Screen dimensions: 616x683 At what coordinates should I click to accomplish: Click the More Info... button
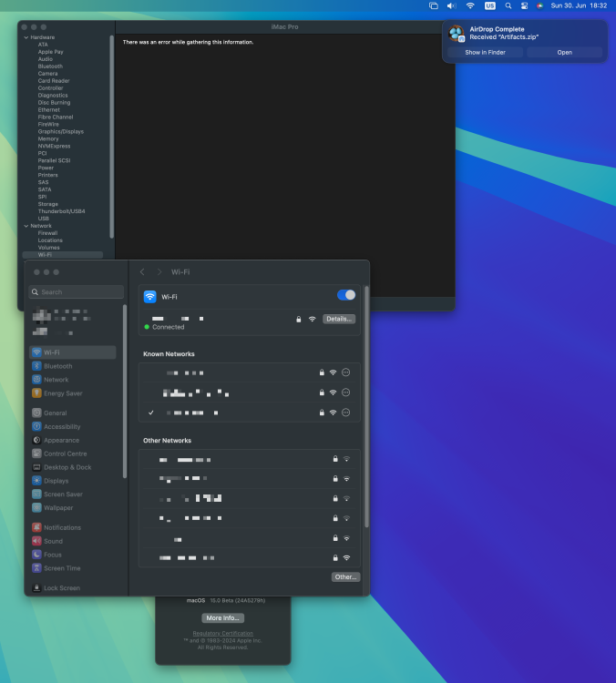point(222,617)
